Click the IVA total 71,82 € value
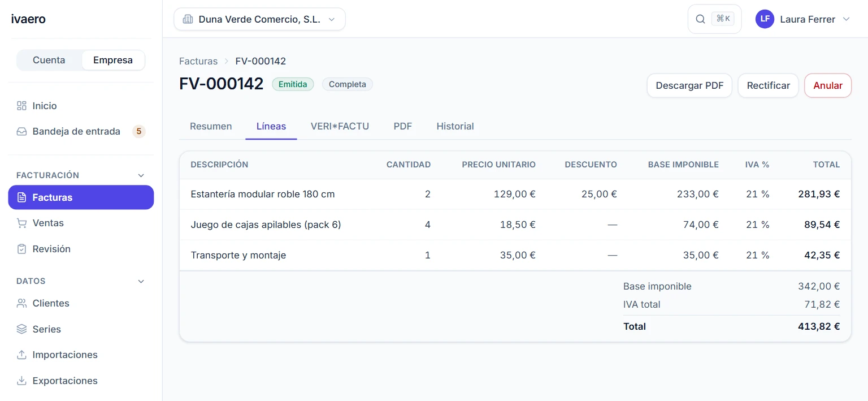Image resolution: width=868 pixels, height=401 pixels. [x=822, y=304]
